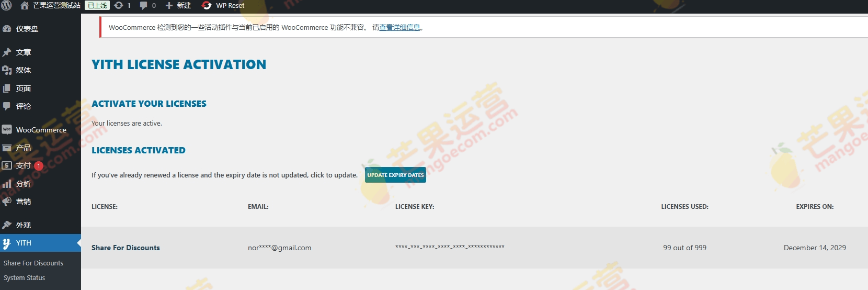Click the 产品 products icon
Viewport: 868px width, 290px height.
[x=7, y=148]
